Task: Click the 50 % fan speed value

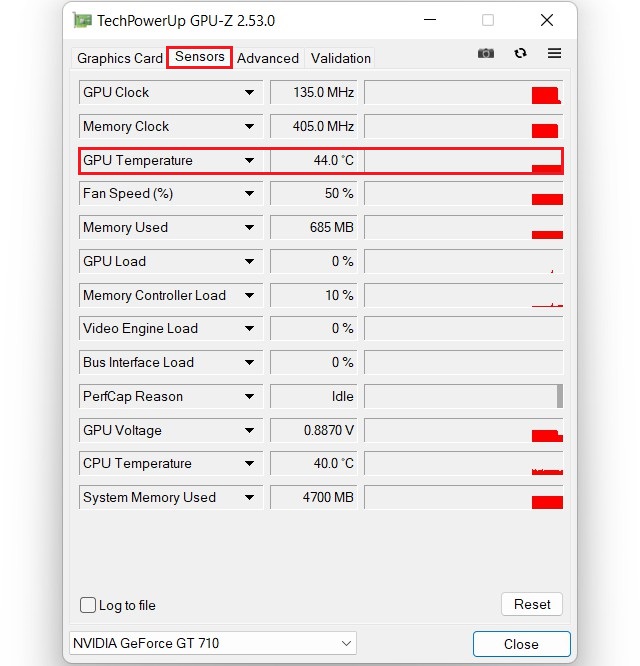Action: (314, 193)
